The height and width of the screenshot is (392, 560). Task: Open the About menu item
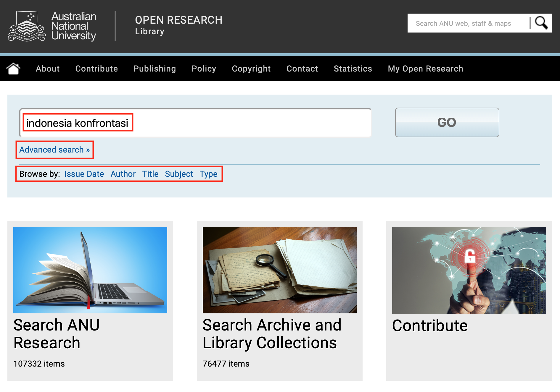(48, 69)
